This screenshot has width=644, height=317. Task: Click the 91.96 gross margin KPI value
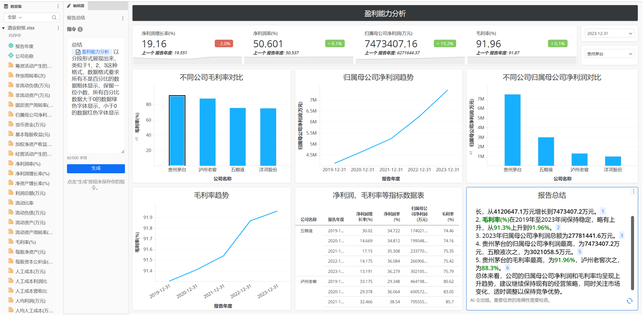(488, 44)
